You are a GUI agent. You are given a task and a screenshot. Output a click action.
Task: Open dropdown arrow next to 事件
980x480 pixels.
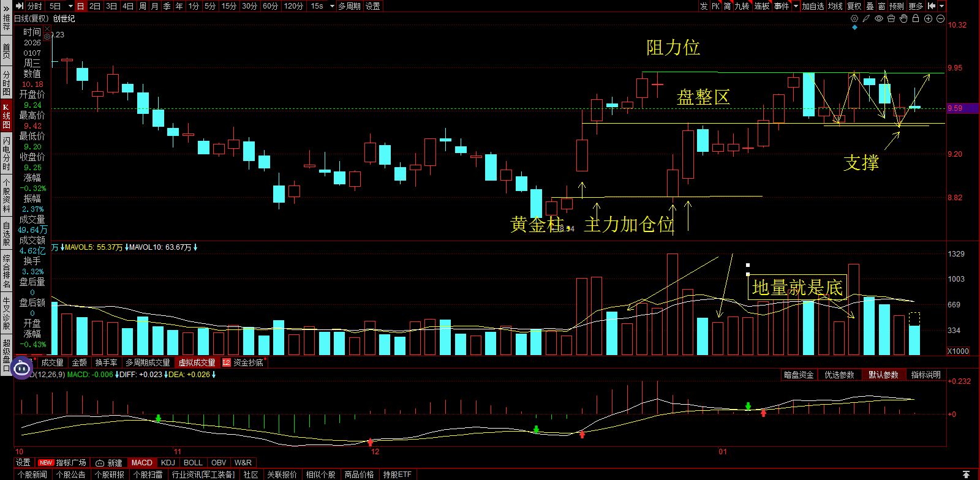pos(796,6)
